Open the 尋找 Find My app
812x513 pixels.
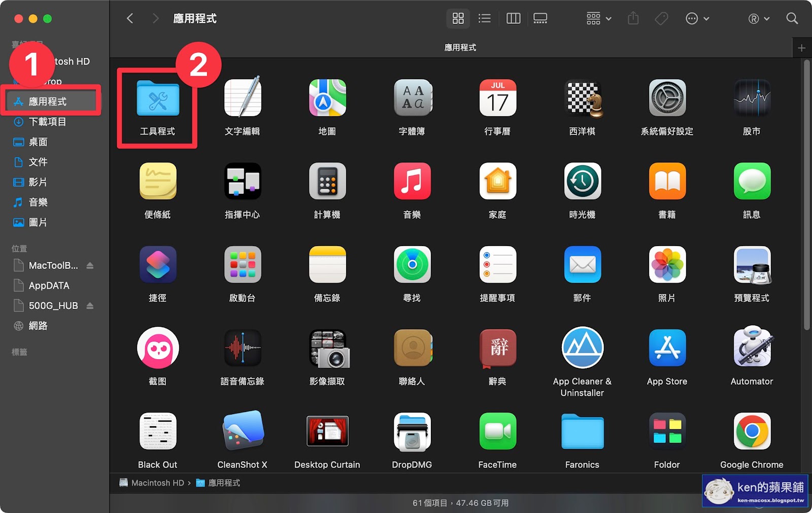click(x=412, y=264)
